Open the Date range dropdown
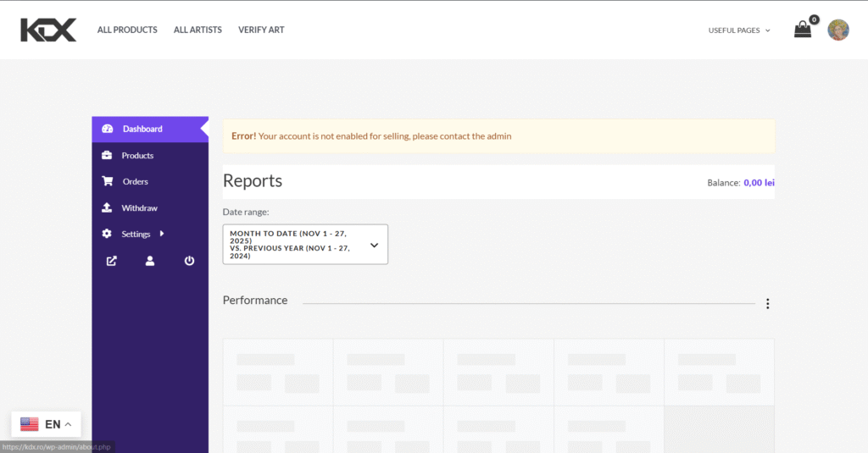868x453 pixels. pyautogui.click(x=305, y=245)
